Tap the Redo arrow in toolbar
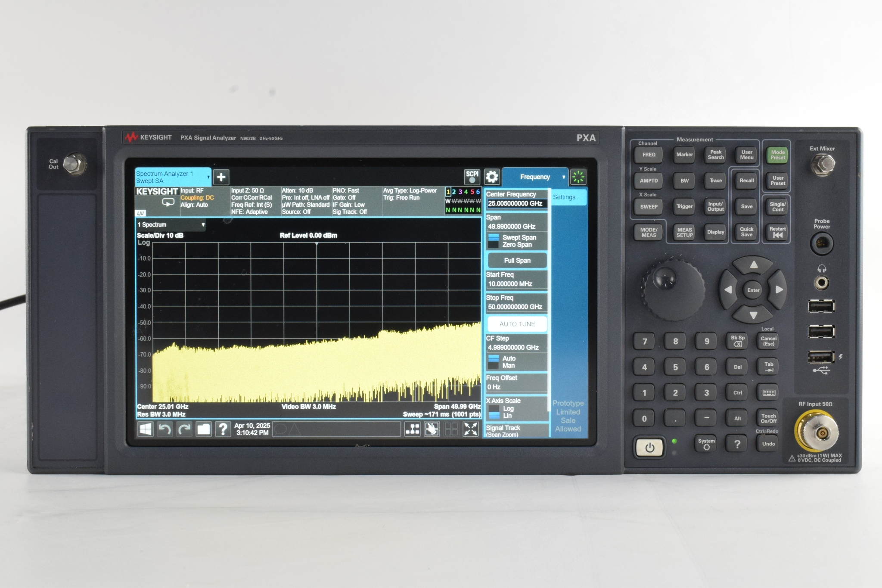 coord(184,429)
